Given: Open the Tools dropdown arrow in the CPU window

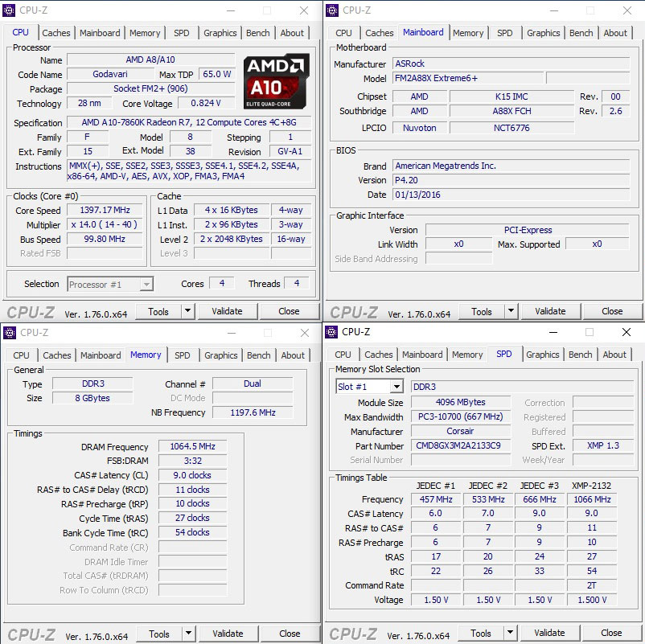Looking at the screenshot, I should pyautogui.click(x=187, y=311).
